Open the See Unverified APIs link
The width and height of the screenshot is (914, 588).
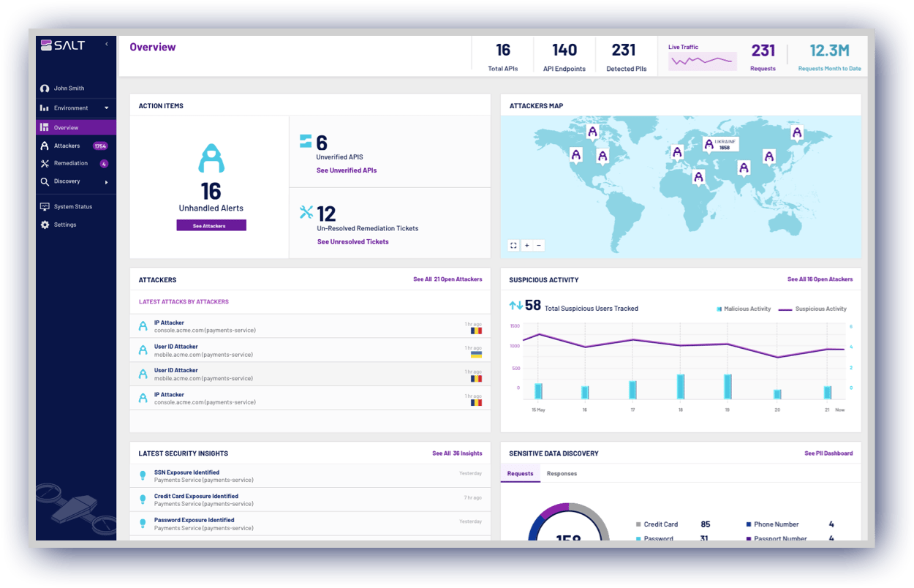click(x=347, y=170)
